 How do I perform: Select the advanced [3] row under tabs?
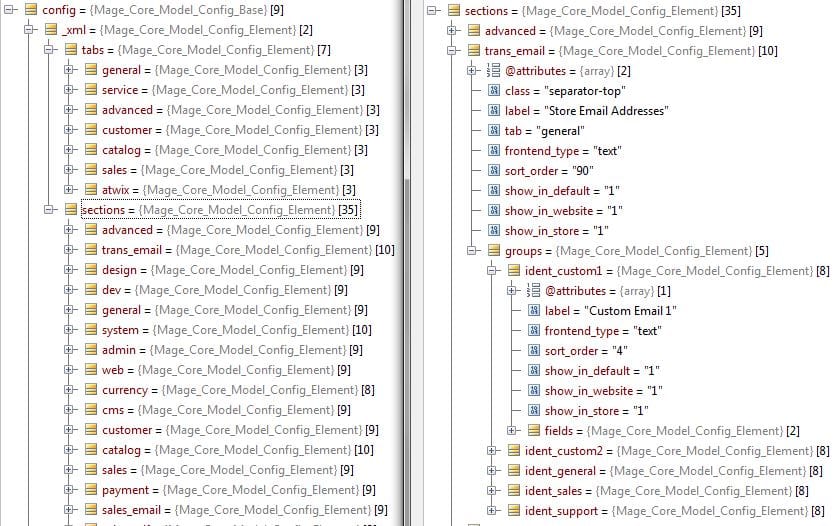click(240, 110)
